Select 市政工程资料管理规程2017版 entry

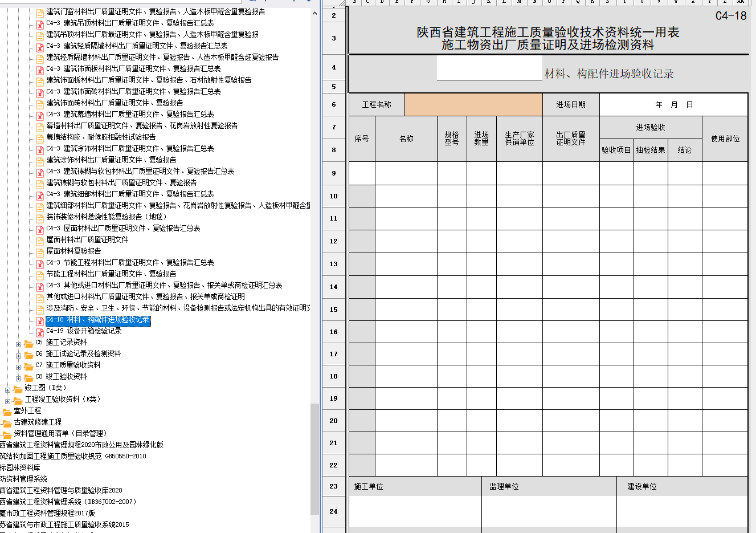[x=47, y=513]
